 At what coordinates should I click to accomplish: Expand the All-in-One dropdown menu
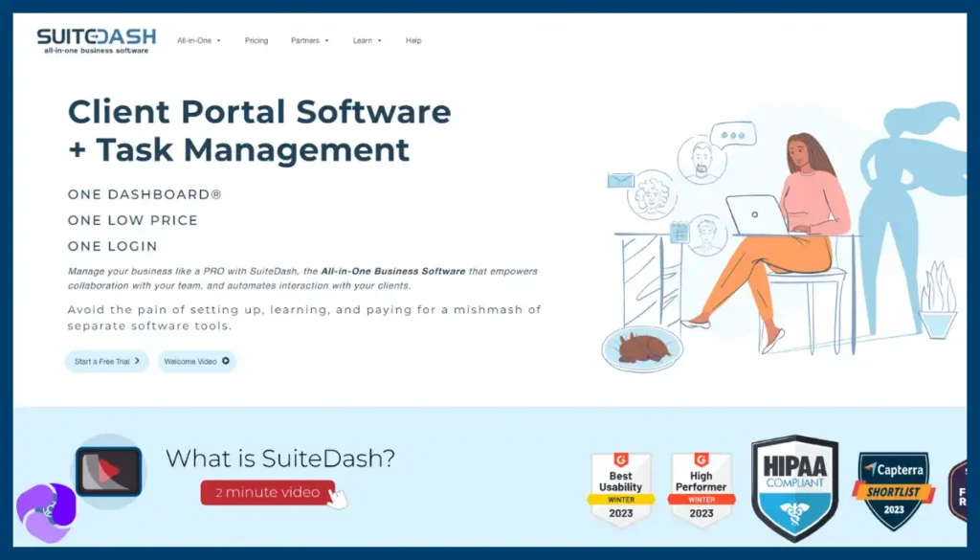[197, 40]
